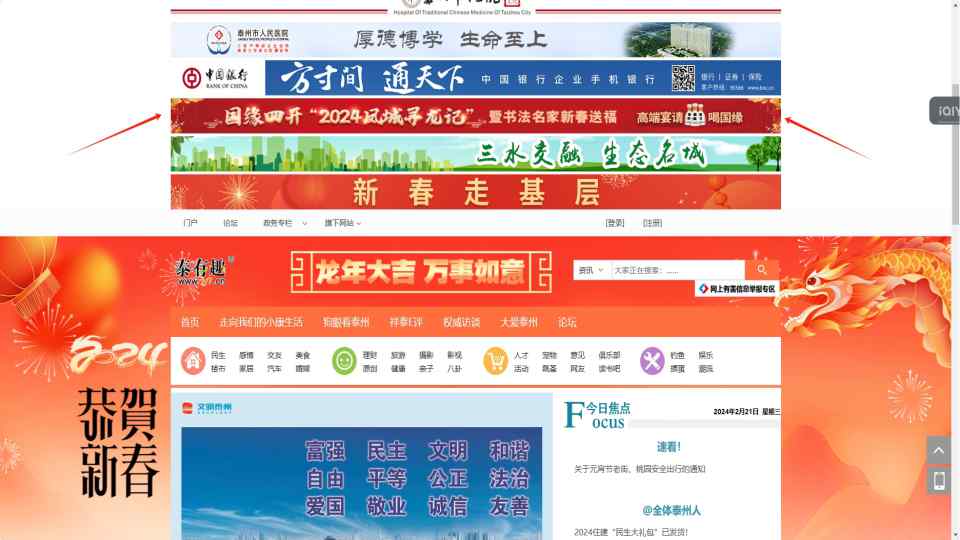Open the 2024 民生大礼包 article link
The height and width of the screenshot is (540, 960).
(x=631, y=532)
